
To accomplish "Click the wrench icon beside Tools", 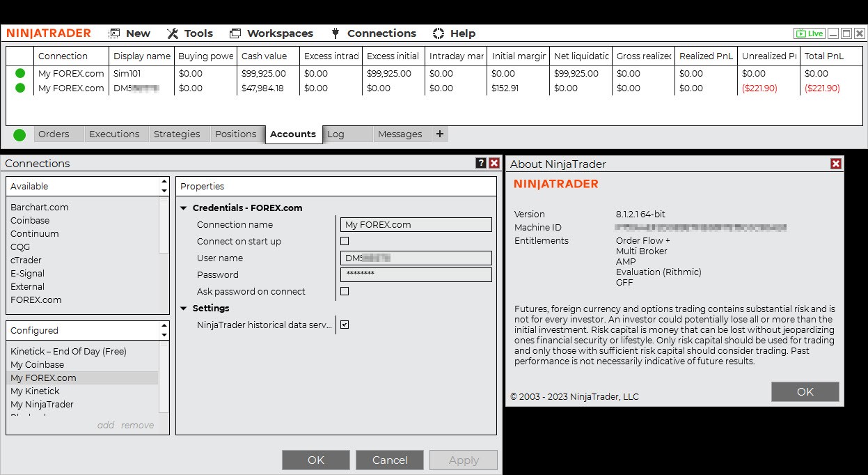I will coord(173,33).
